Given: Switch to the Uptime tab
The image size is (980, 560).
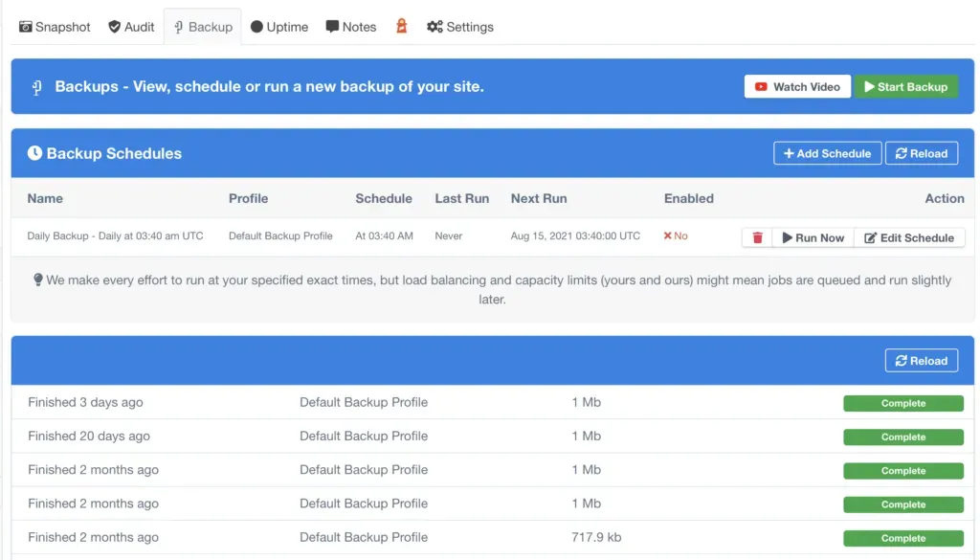Looking at the screenshot, I should click(278, 27).
